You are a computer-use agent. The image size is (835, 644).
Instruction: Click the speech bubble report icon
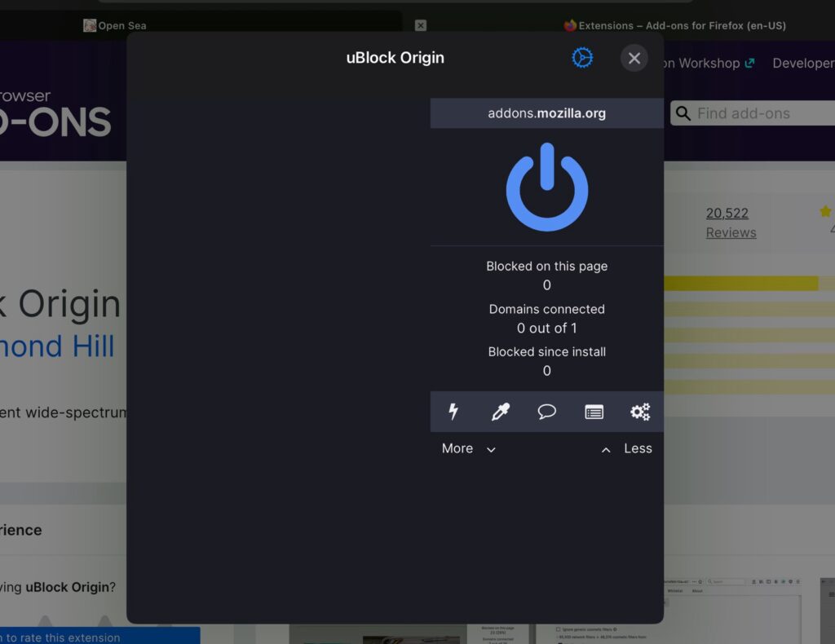547,412
